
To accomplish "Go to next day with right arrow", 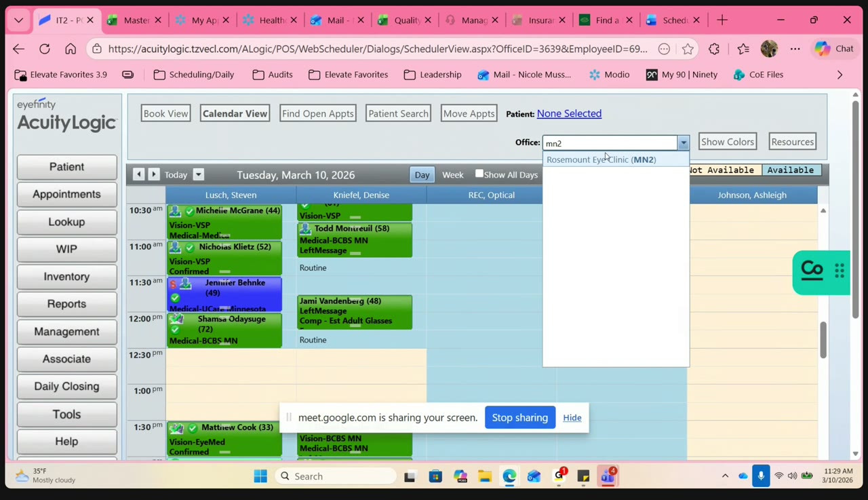I will pos(154,174).
